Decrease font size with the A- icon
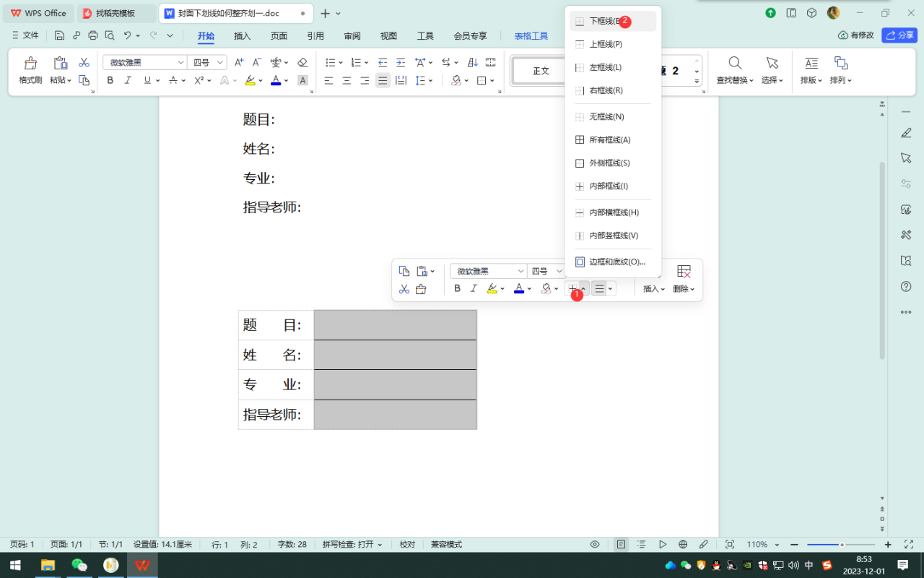The image size is (924, 578). pos(256,63)
